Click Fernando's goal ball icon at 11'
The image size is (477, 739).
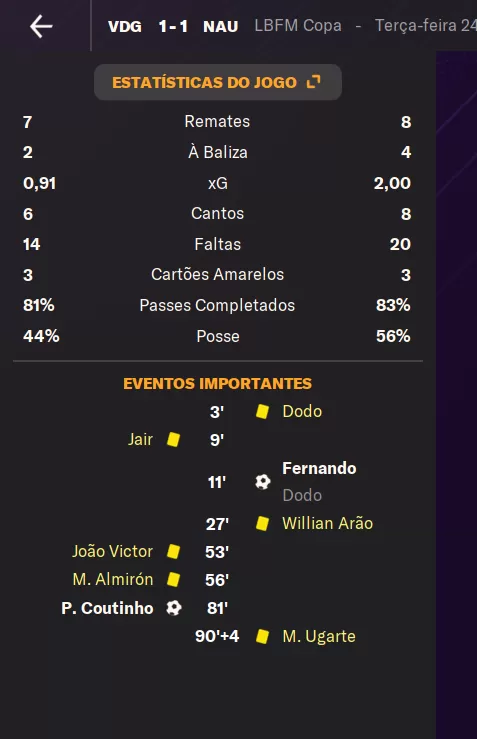(x=263, y=482)
